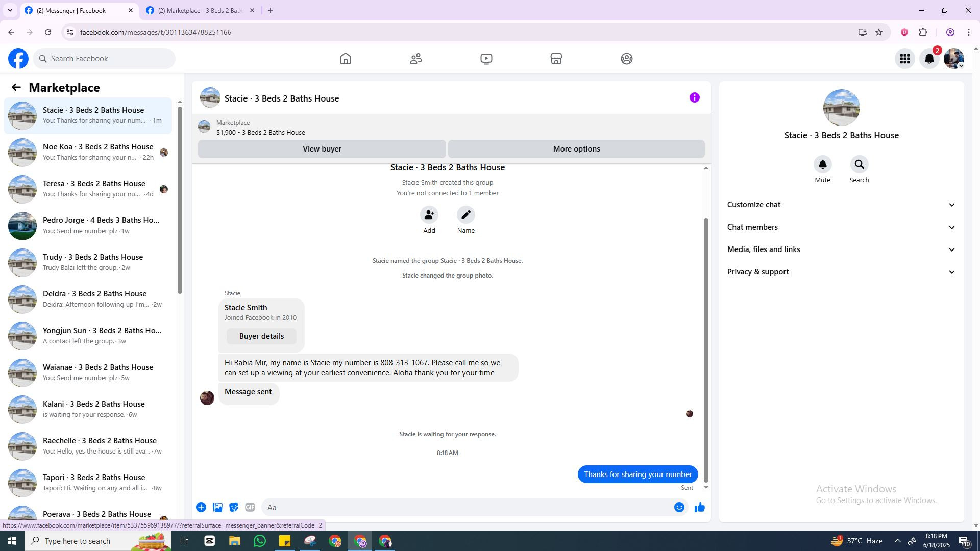The height and width of the screenshot is (551, 980).
Task: Open Noe Koa conversation
Action: click(88, 152)
